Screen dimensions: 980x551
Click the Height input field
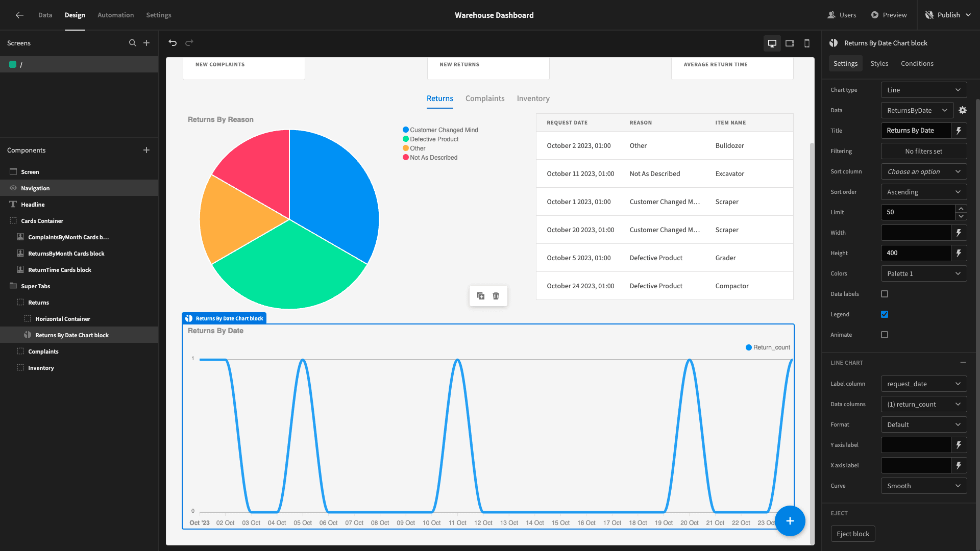coord(916,253)
